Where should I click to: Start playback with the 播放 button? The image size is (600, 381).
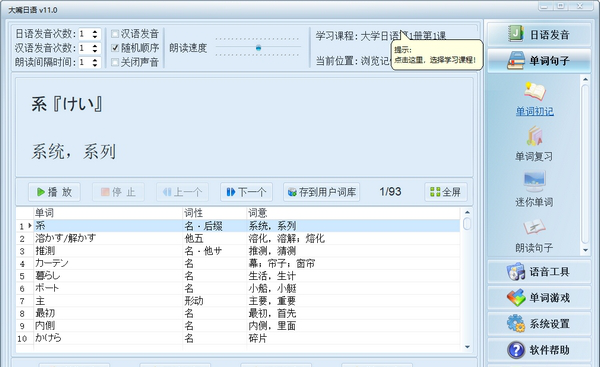point(54,192)
